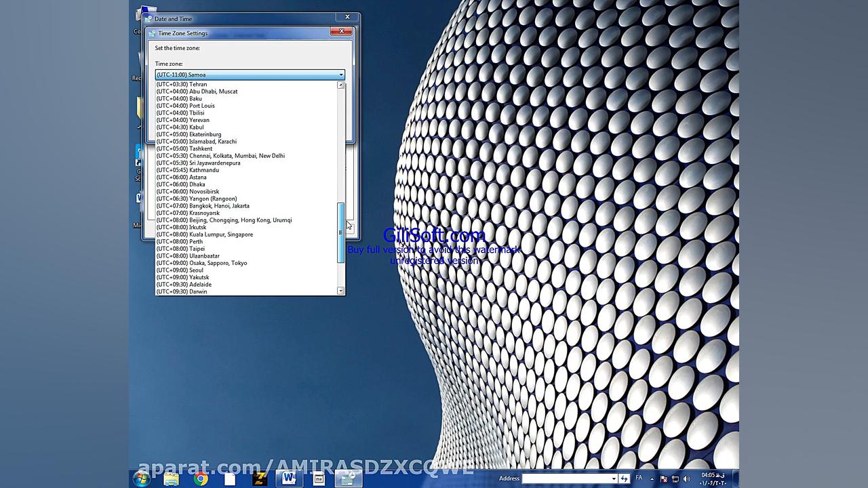Pick (UTC+09:00) Yakutsk
Image resolution: width=868 pixels, height=488 pixels.
click(x=246, y=277)
